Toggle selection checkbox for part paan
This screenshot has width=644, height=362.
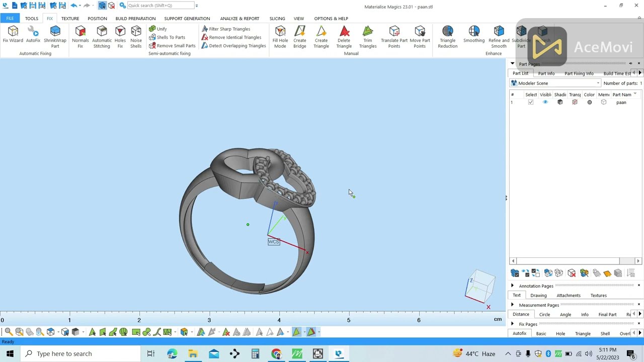point(530,102)
